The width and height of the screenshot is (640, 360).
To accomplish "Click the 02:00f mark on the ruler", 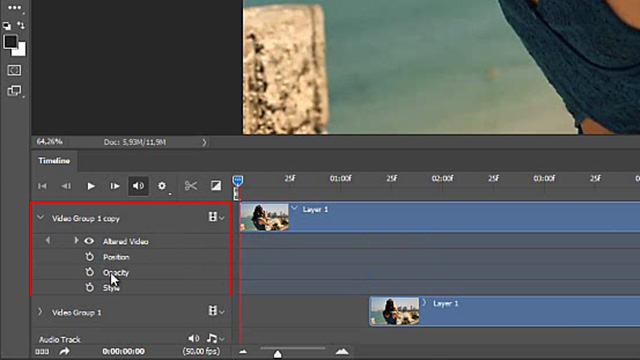I will [442, 178].
